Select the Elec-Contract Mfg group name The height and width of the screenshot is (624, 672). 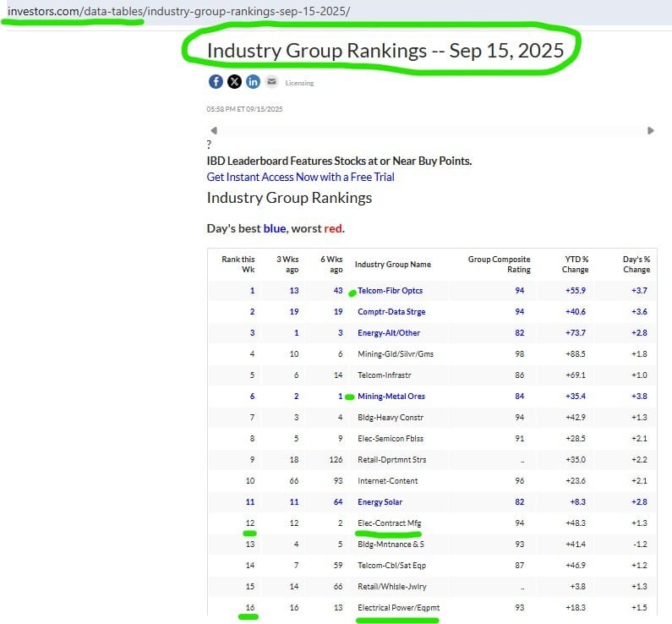390,523
